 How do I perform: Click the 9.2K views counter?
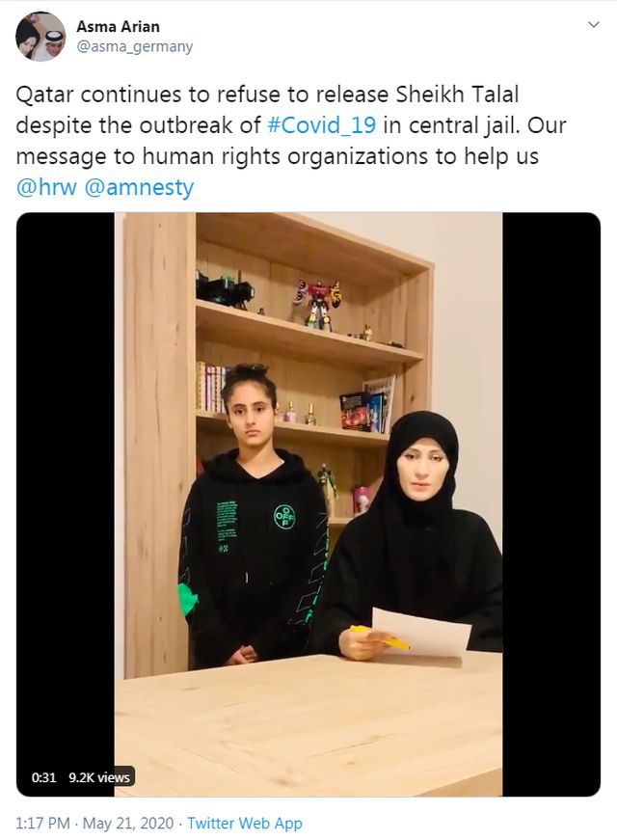[x=99, y=777]
